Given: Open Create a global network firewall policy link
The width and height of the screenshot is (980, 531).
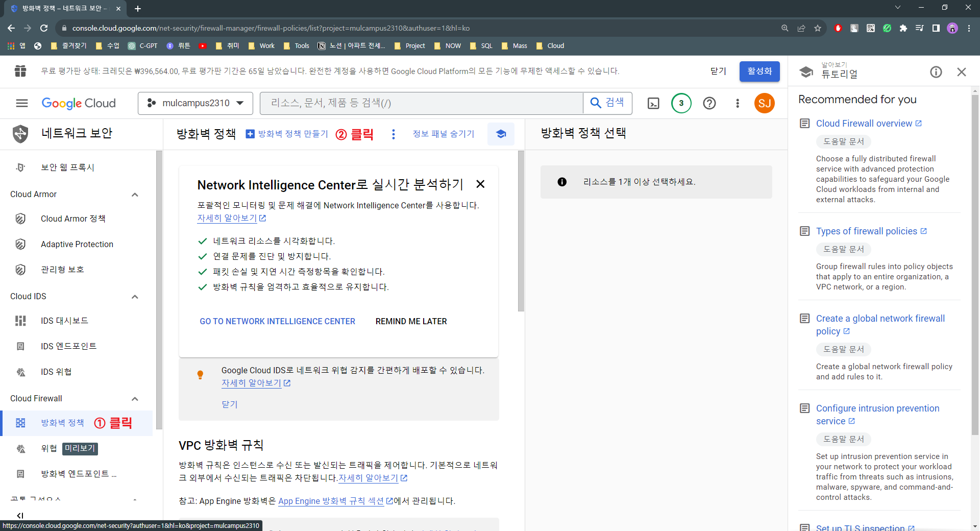Looking at the screenshot, I should (x=880, y=325).
